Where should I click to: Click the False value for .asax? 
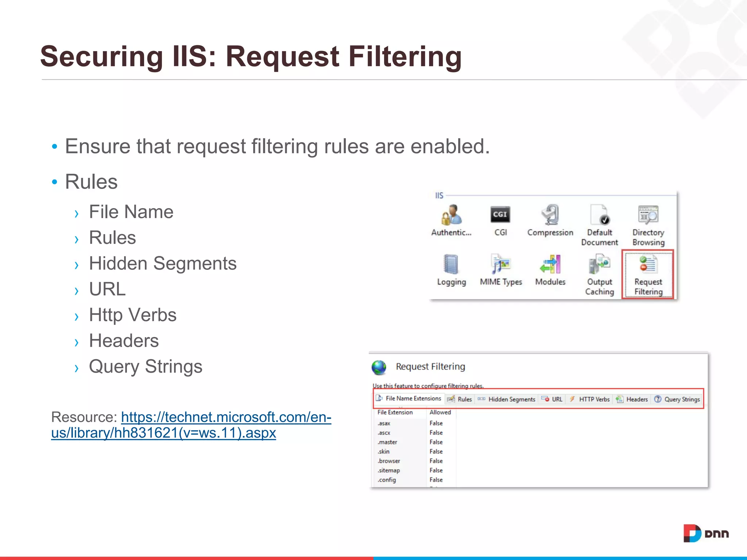436,423
